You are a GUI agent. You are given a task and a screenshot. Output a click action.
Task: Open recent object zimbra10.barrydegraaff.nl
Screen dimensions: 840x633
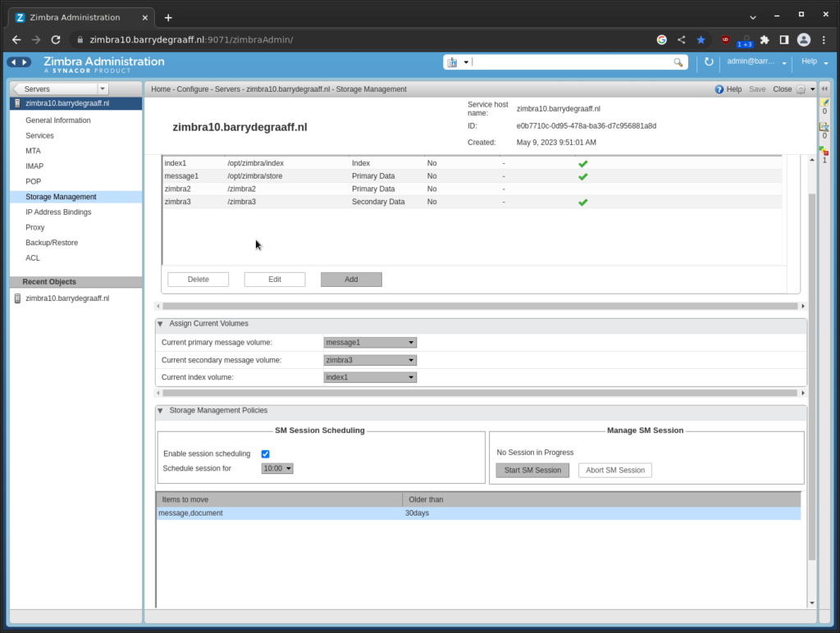pos(67,298)
